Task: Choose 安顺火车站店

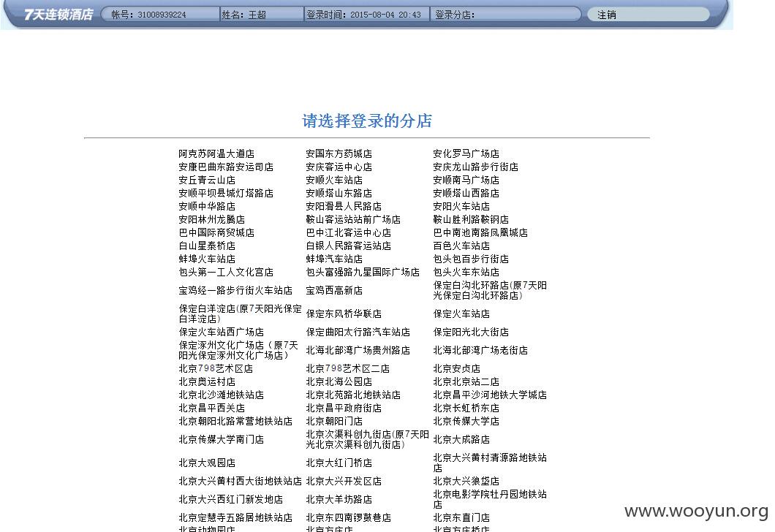Action: point(334,180)
